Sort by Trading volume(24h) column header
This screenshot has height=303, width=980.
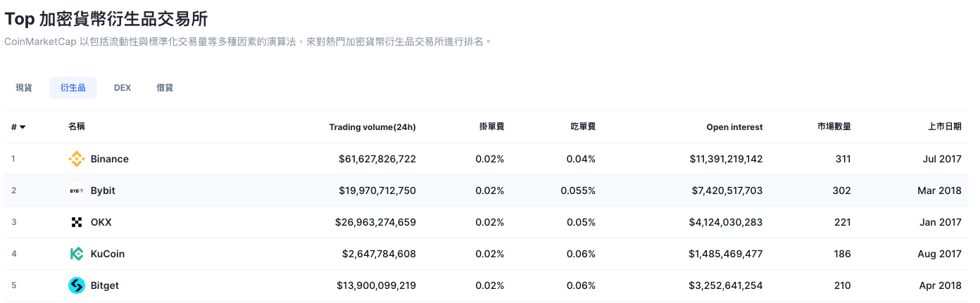[x=372, y=127]
